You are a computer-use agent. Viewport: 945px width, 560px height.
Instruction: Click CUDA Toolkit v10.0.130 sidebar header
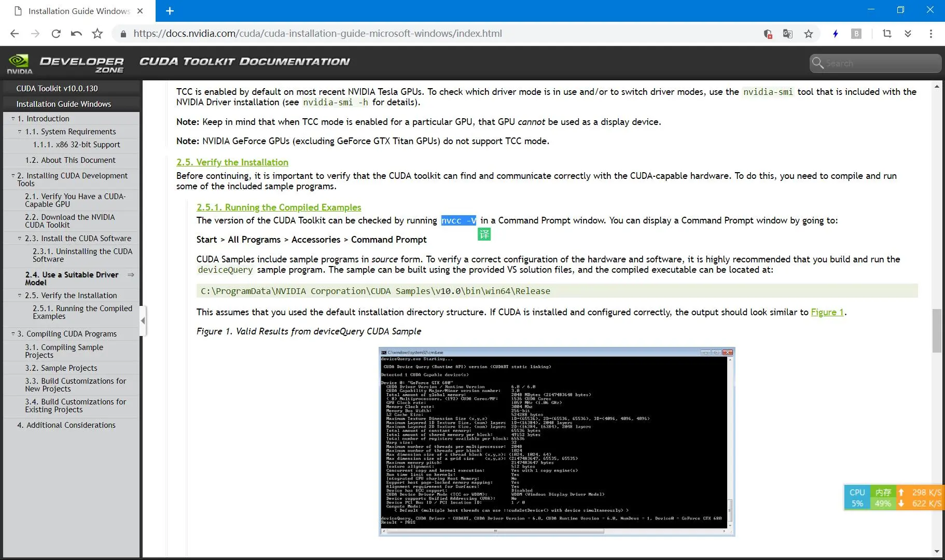coord(57,89)
